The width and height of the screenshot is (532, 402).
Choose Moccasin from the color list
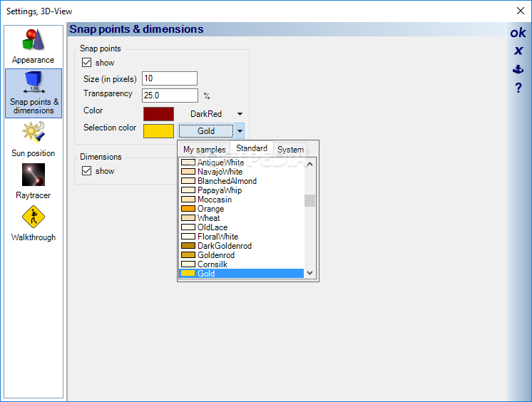[x=241, y=200]
